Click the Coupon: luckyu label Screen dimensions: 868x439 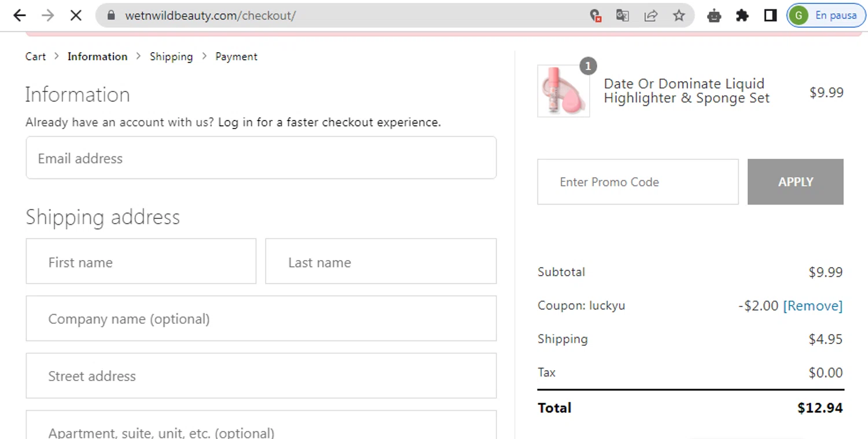[581, 306]
